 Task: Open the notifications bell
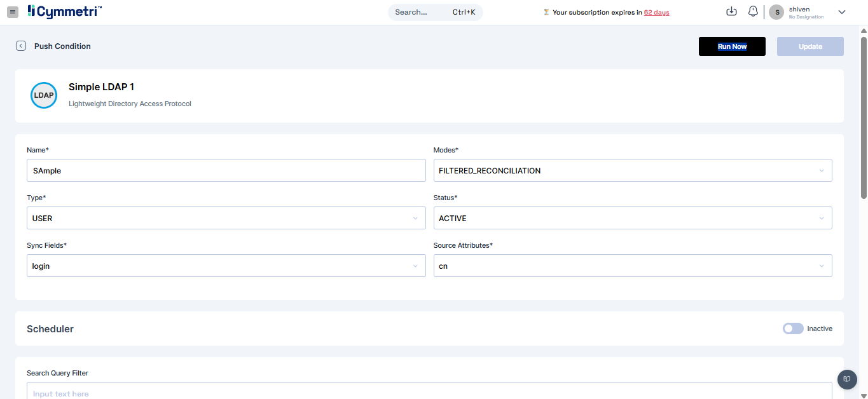point(753,11)
